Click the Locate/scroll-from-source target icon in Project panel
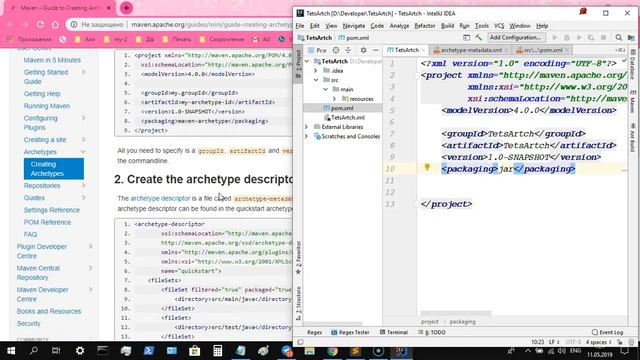The height and width of the screenshot is (360, 640). (x=336, y=50)
